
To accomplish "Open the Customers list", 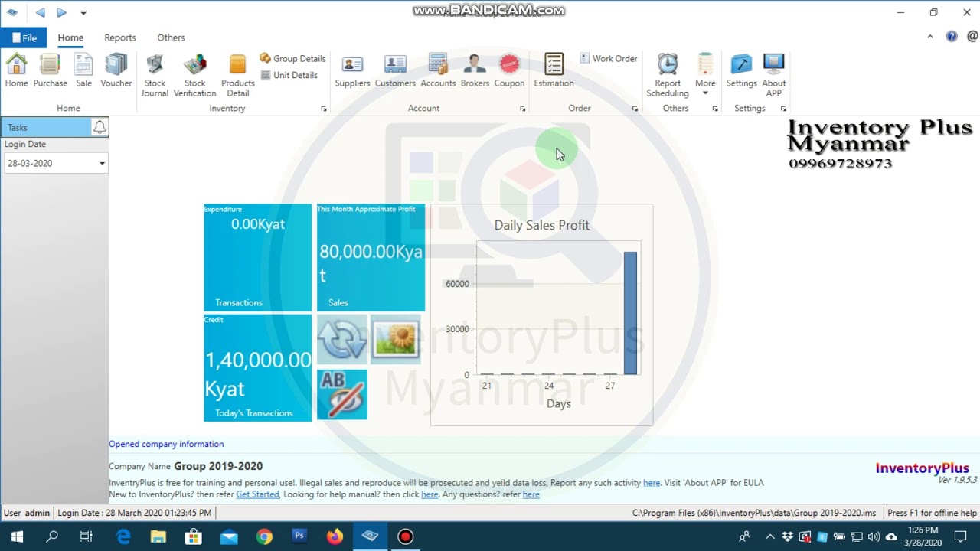I will (x=395, y=70).
